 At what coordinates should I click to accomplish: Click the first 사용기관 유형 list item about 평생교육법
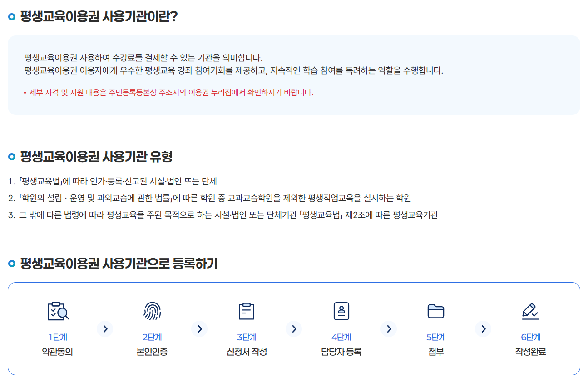[118, 182]
